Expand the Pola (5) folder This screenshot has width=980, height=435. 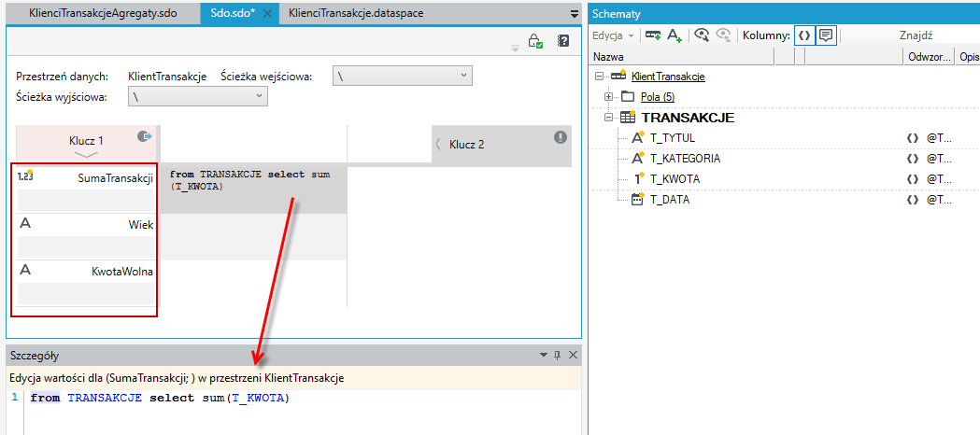click(x=609, y=97)
